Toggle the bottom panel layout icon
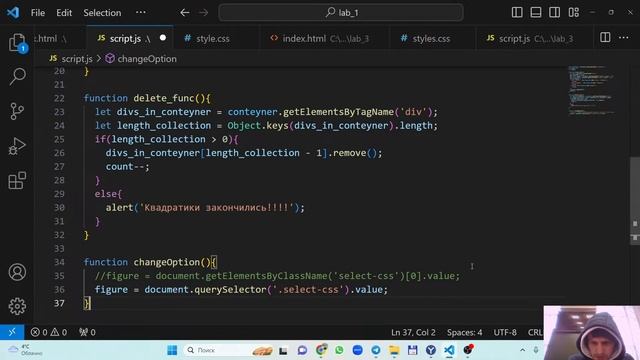640x360 pixels. (536, 12)
